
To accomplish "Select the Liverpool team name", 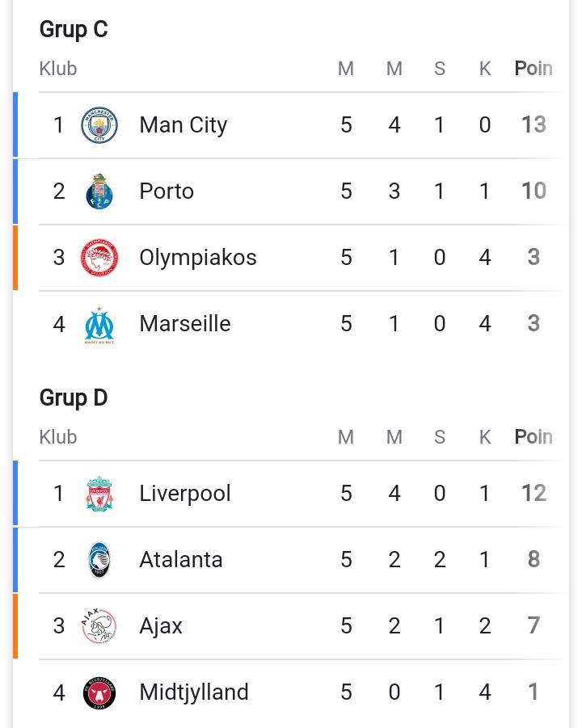I will pos(185,494).
